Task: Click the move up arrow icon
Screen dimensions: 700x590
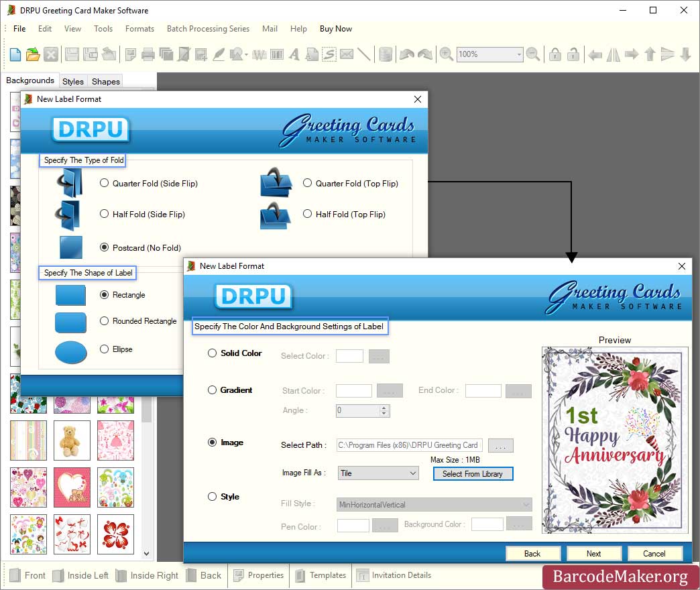Action: (650, 54)
